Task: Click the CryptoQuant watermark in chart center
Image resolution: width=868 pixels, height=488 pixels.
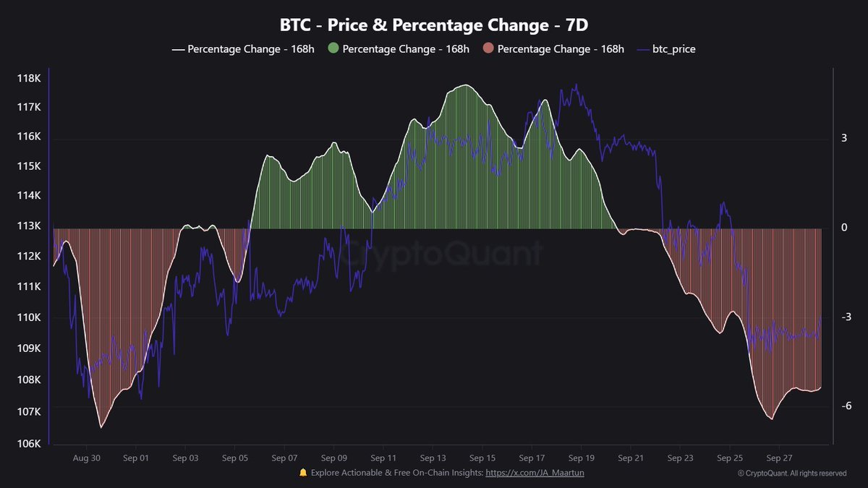Action: (x=441, y=254)
